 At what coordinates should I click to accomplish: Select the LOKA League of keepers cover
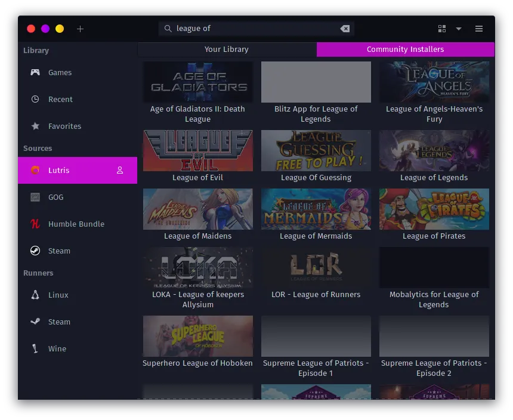coord(198,267)
